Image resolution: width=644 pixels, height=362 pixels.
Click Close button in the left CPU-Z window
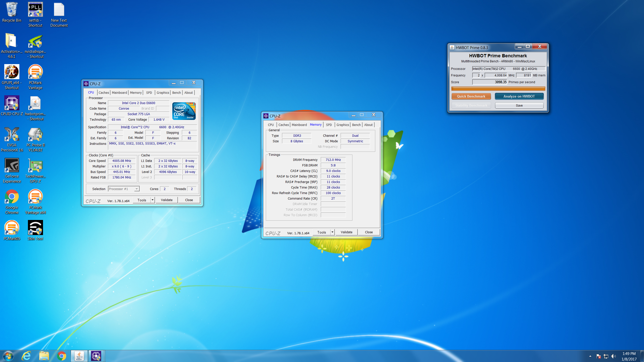[189, 200]
